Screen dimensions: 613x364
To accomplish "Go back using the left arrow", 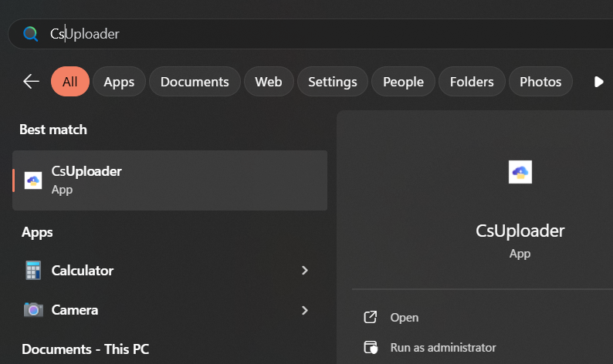I will (x=32, y=82).
